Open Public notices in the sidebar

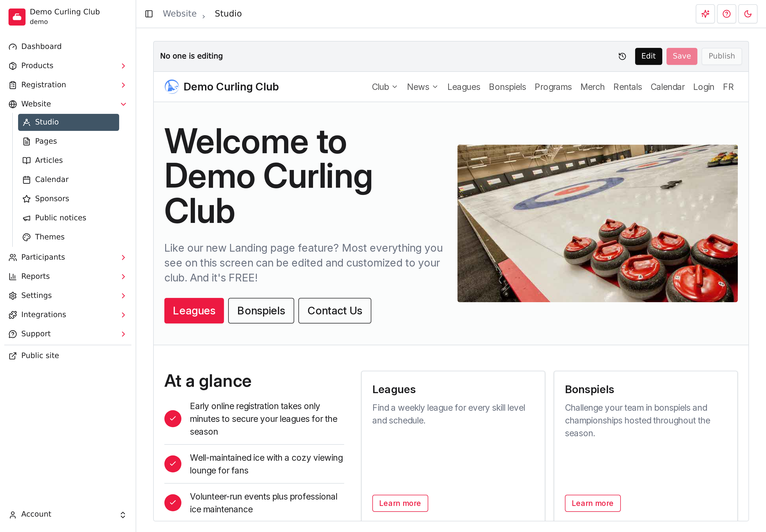coord(68,218)
